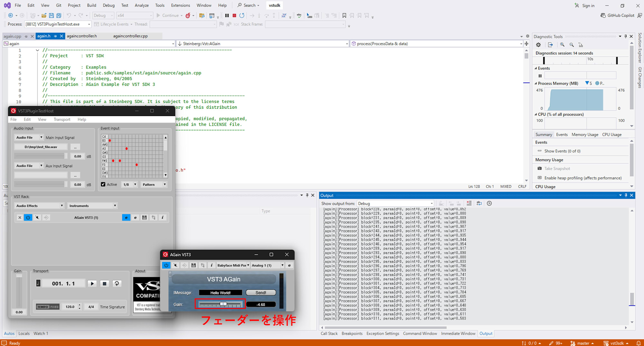Click the preset save icon in AGain plugin toolbar
This screenshot has width=644, height=346.
coord(194,265)
